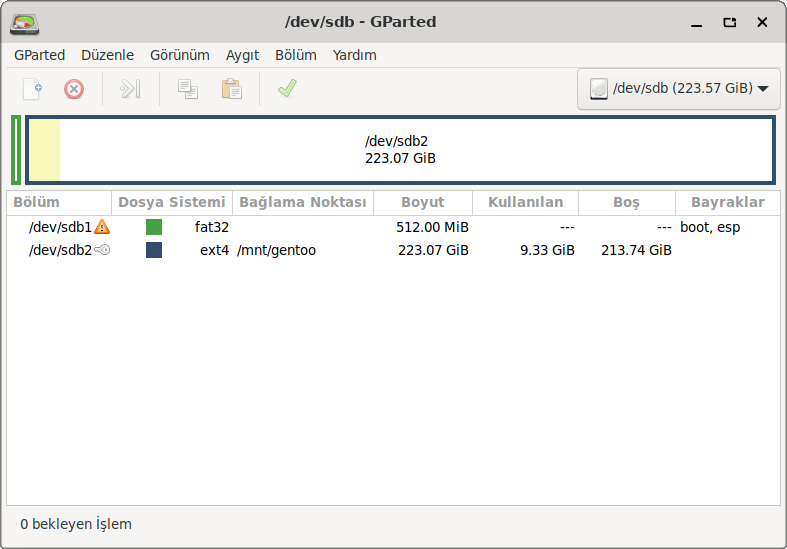Click the Boyut column header
787x549 pixels.
coord(423,202)
